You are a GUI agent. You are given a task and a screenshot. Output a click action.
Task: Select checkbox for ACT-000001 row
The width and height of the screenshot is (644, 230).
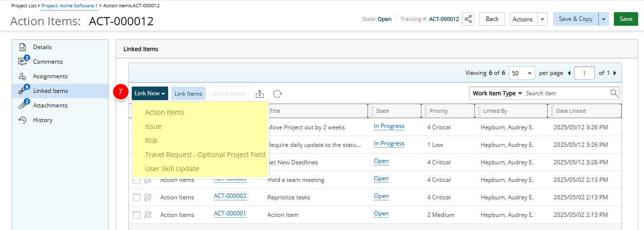tap(137, 215)
